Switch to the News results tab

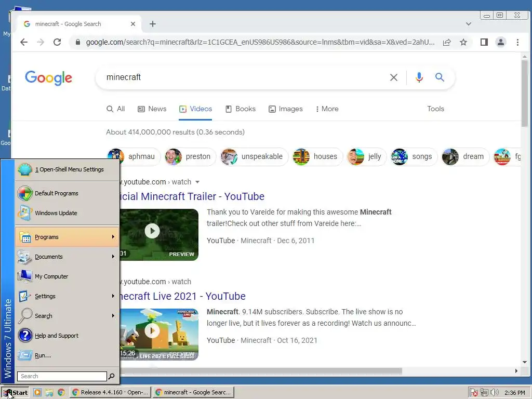coord(152,109)
